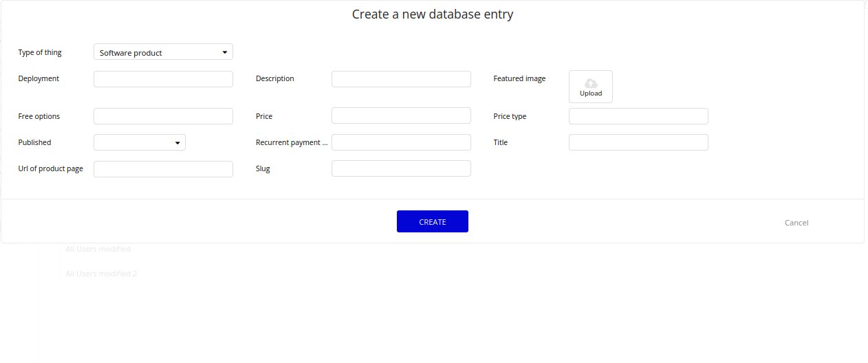The width and height of the screenshot is (868, 363).
Task: Click the Price input field
Action: 401,116
